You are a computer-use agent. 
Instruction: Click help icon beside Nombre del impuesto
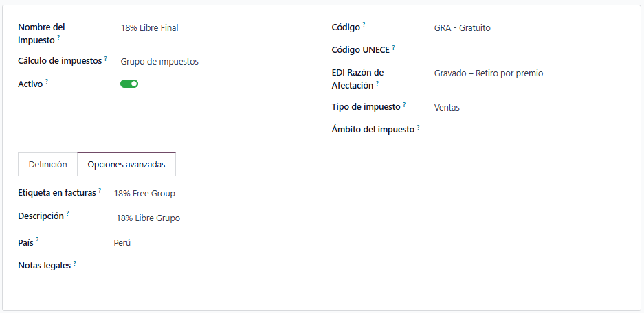point(59,38)
